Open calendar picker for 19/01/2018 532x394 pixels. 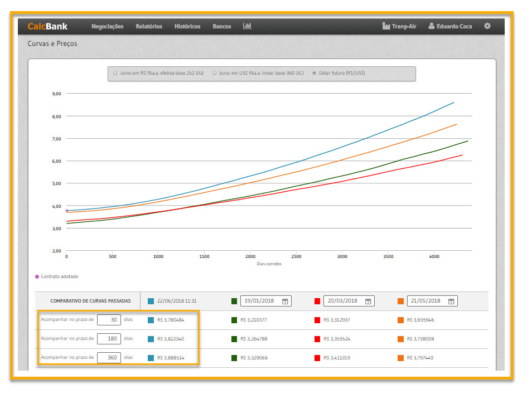click(285, 301)
